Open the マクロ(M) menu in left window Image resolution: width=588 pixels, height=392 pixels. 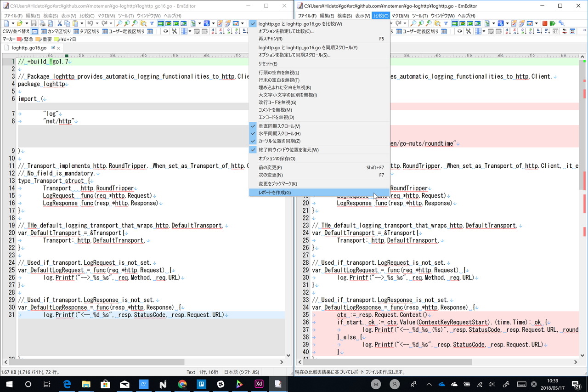pos(106,16)
